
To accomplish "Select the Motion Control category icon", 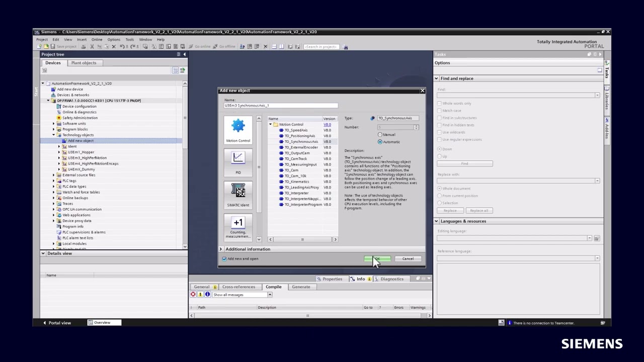I will click(238, 130).
